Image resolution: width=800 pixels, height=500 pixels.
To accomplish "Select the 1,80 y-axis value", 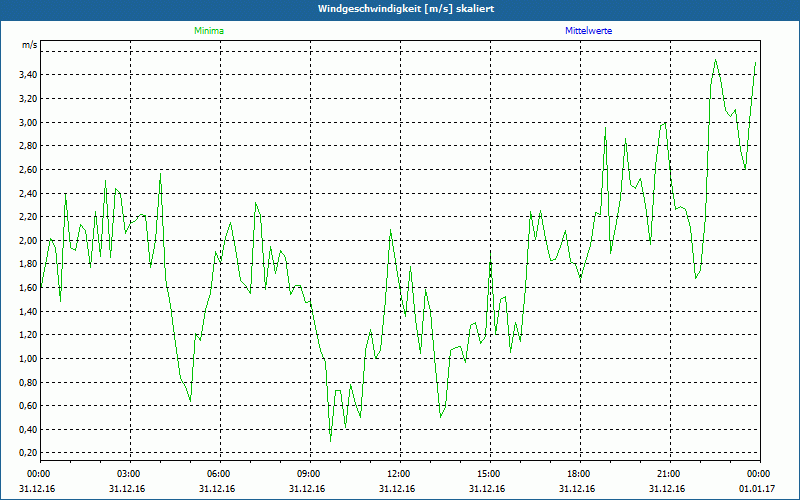I will tap(28, 264).
